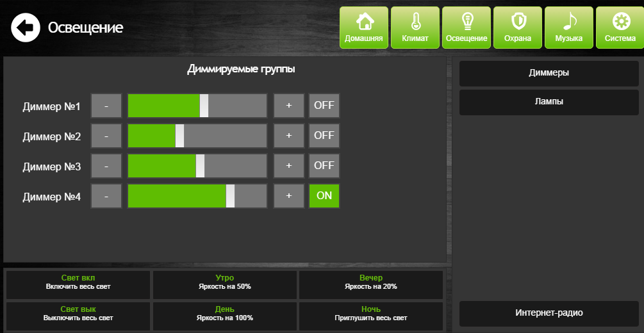Click the Диммер №2 label

pos(52,137)
